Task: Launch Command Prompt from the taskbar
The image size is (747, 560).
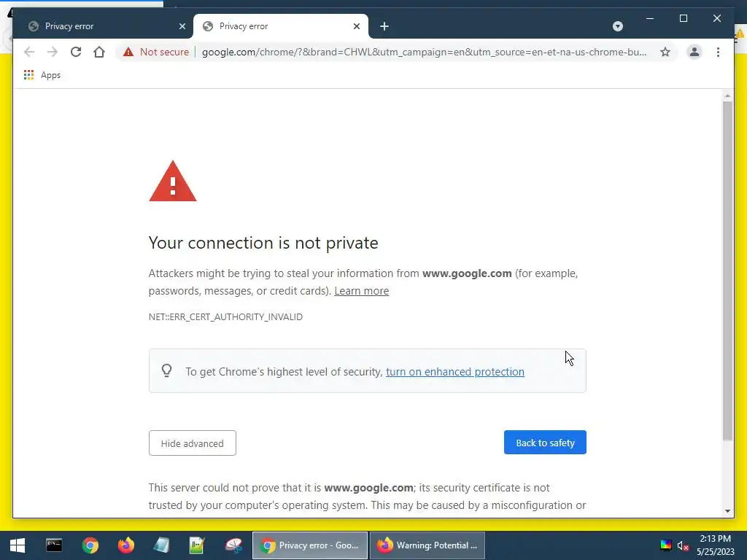Action: tap(54, 545)
